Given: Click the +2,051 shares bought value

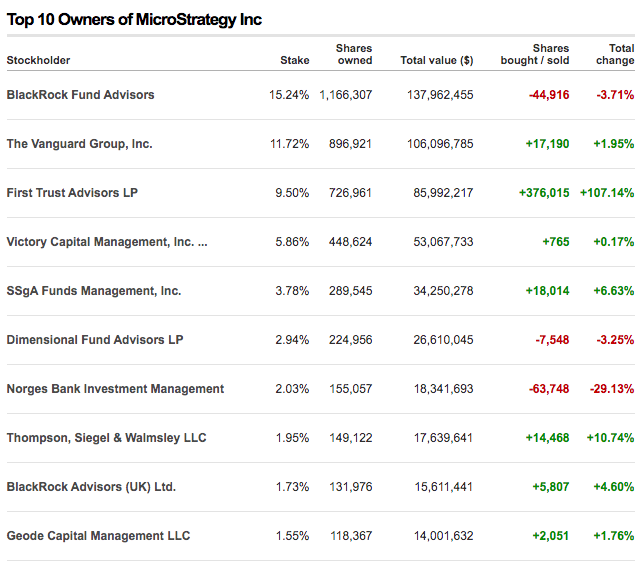Looking at the screenshot, I should (551, 536).
